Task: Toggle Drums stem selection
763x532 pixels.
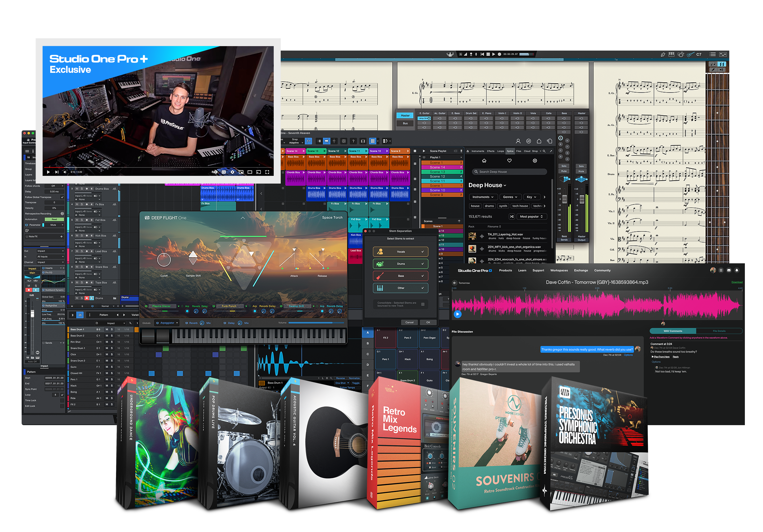Action: (x=400, y=264)
